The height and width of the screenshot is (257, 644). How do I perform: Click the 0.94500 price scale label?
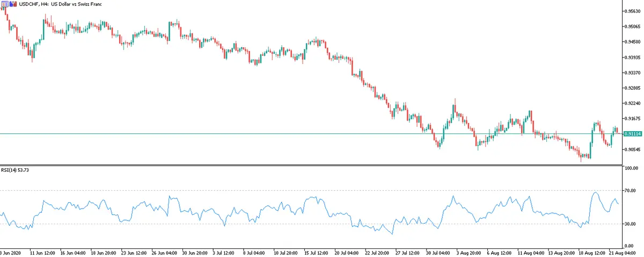tap(633, 42)
